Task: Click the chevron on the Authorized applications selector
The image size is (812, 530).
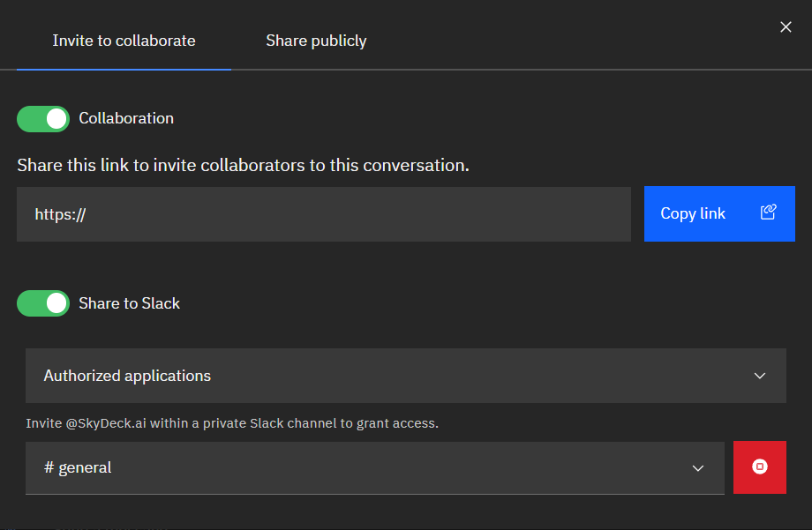Action: point(760,375)
